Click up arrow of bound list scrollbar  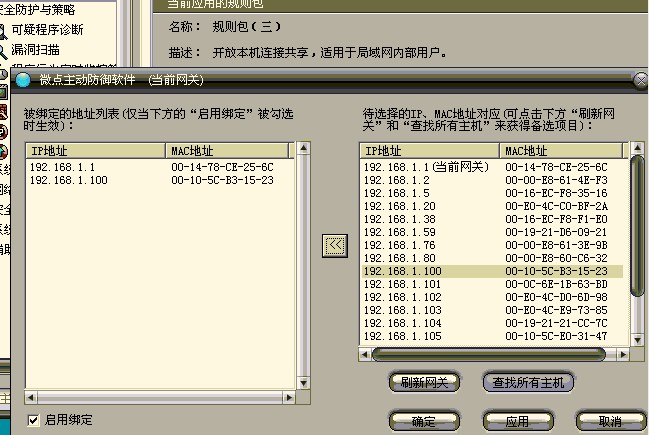pyautogui.click(x=303, y=148)
